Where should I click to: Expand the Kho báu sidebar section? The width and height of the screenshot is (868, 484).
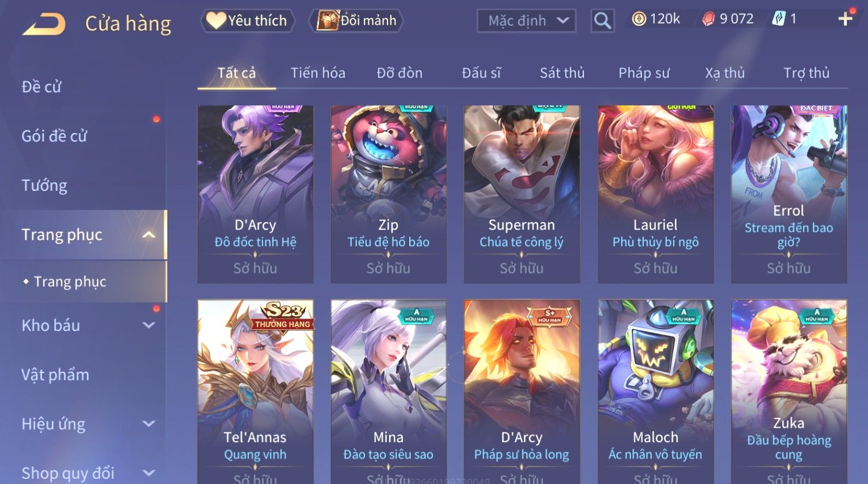[x=149, y=325]
